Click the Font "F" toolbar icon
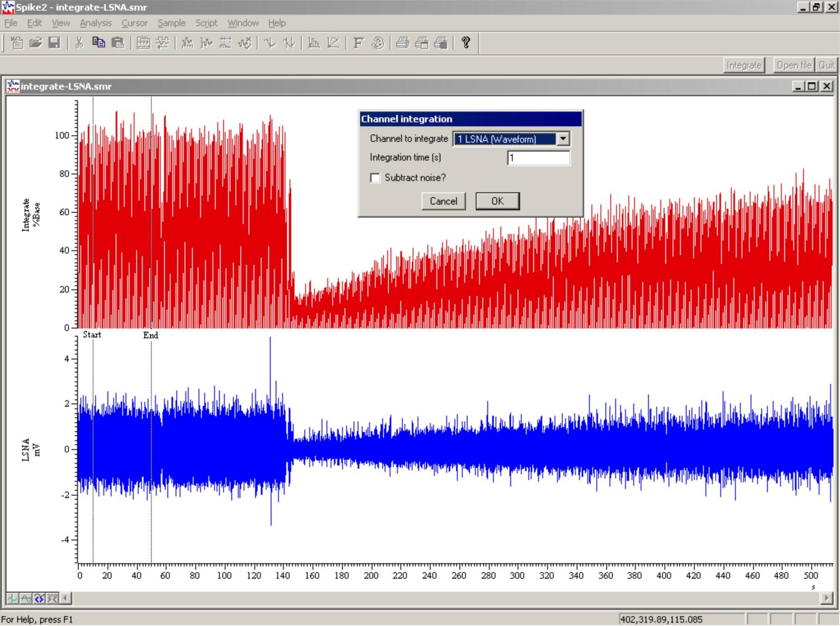 [358, 43]
